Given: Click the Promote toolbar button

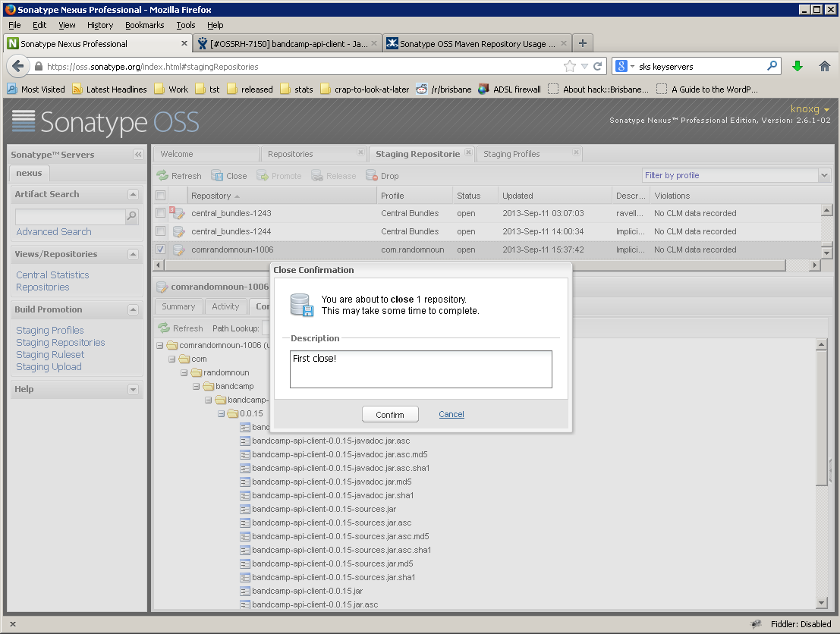Looking at the screenshot, I should pyautogui.click(x=279, y=176).
